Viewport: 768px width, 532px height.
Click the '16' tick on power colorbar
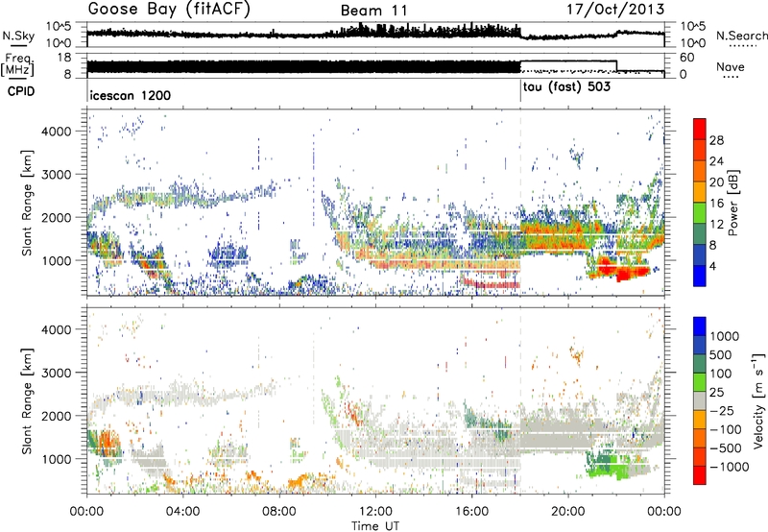pos(716,204)
